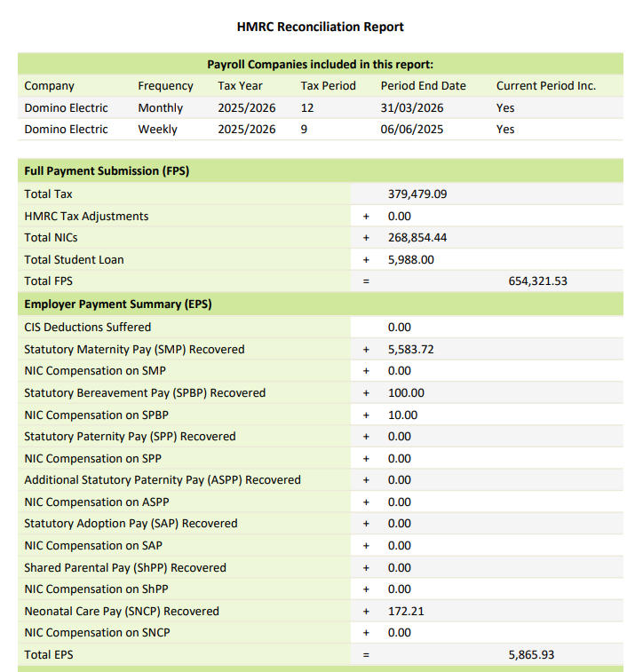
Task: Click the Total Student Loan amount 5,988.00
Action: point(410,259)
